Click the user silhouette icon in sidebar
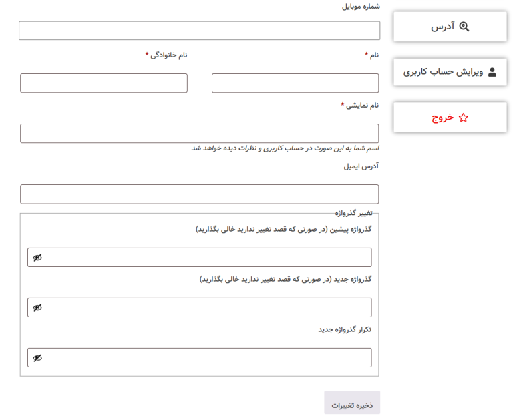Image resolution: width=513 pixels, height=420 pixels. [492, 72]
